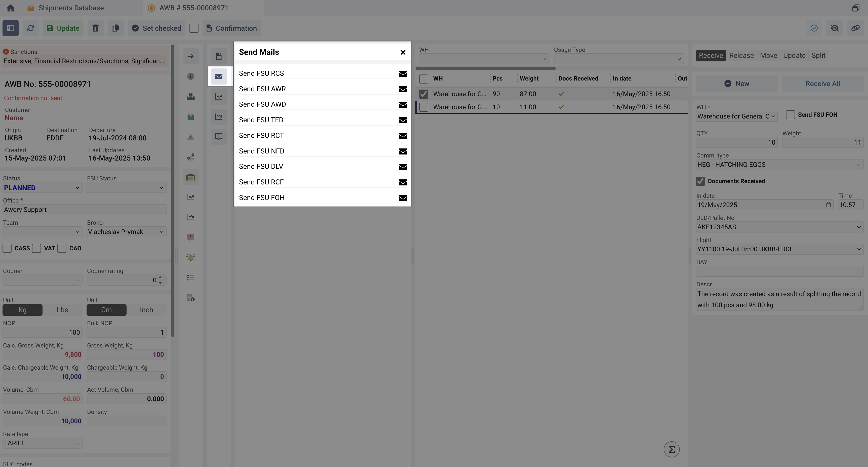Open the Status PLANNED dropdown

(42, 188)
